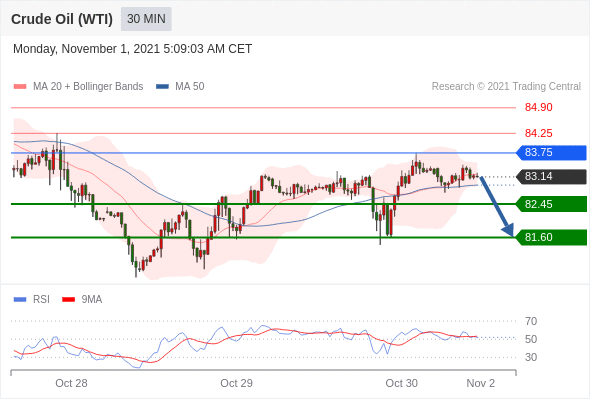Click the chart date and time text

(x=132, y=49)
